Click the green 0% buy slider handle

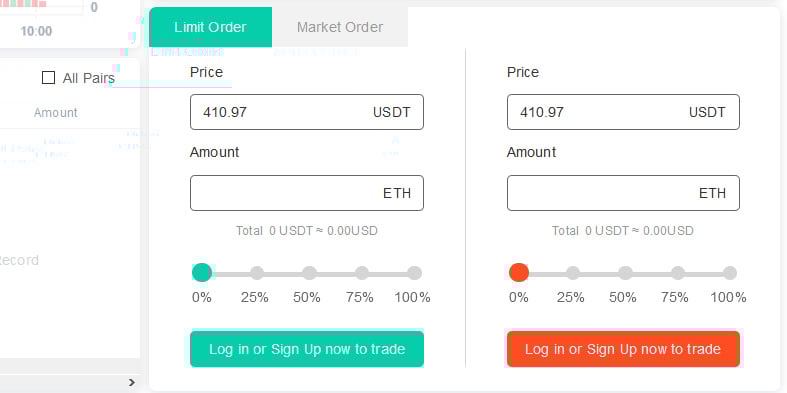(202, 273)
